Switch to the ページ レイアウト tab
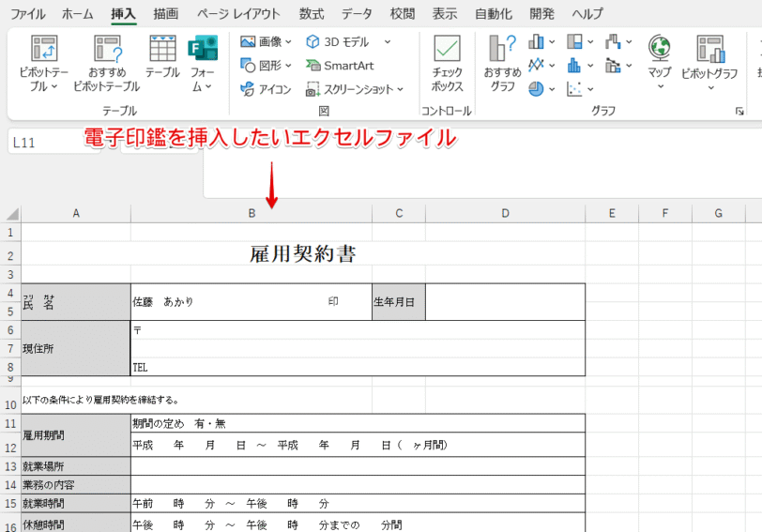Image resolution: width=762 pixels, height=532 pixels. coord(238,13)
